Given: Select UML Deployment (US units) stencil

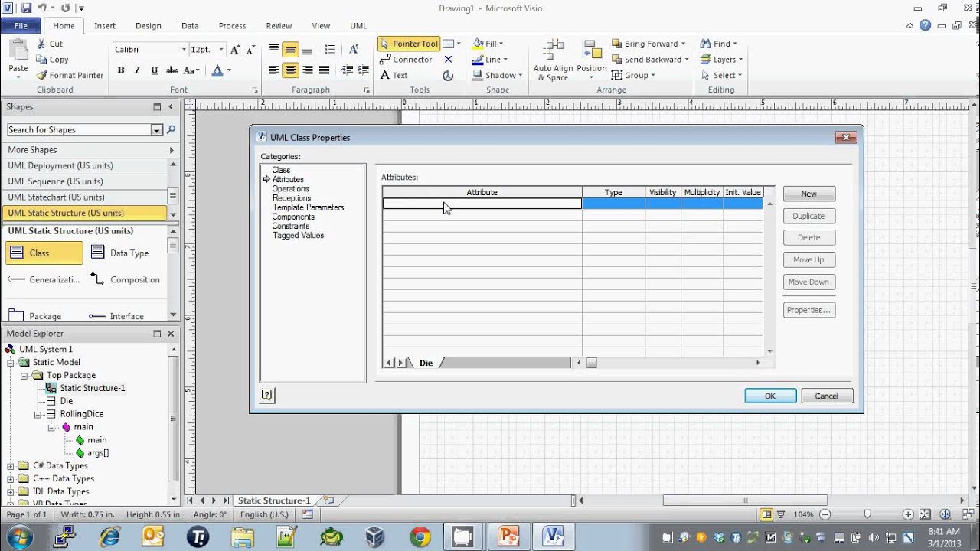Looking at the screenshot, I should [x=84, y=165].
